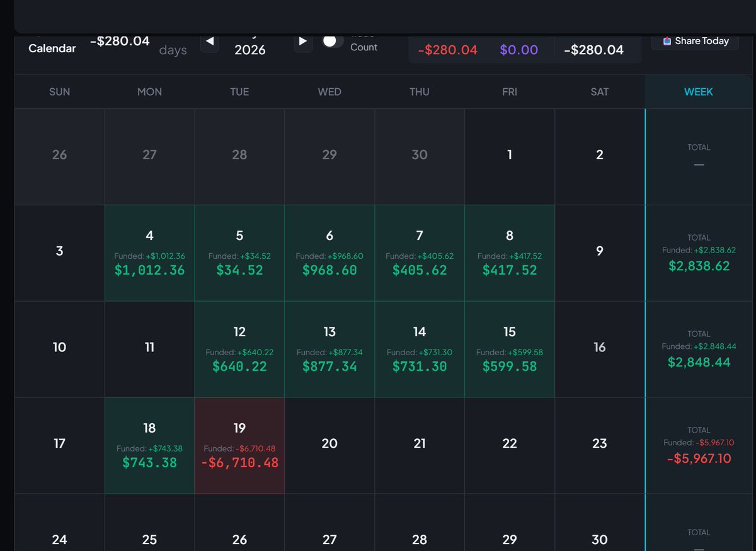Screen dimensions: 756x551
Task: Click the MON column header
Action: pyautogui.click(x=149, y=92)
